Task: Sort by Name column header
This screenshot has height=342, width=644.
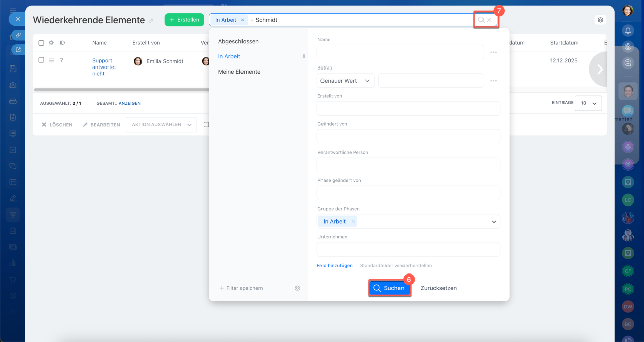Action: click(x=99, y=43)
